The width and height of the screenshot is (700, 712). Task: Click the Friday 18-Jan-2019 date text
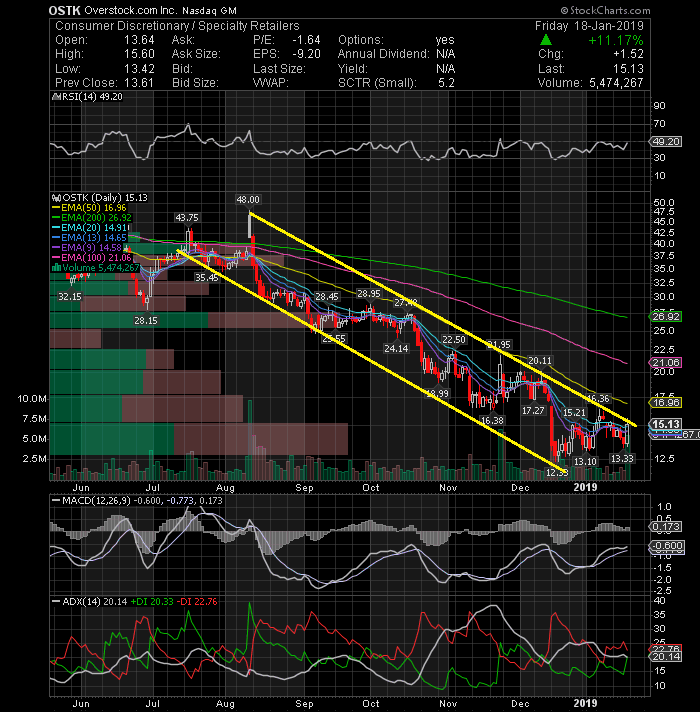589,26
